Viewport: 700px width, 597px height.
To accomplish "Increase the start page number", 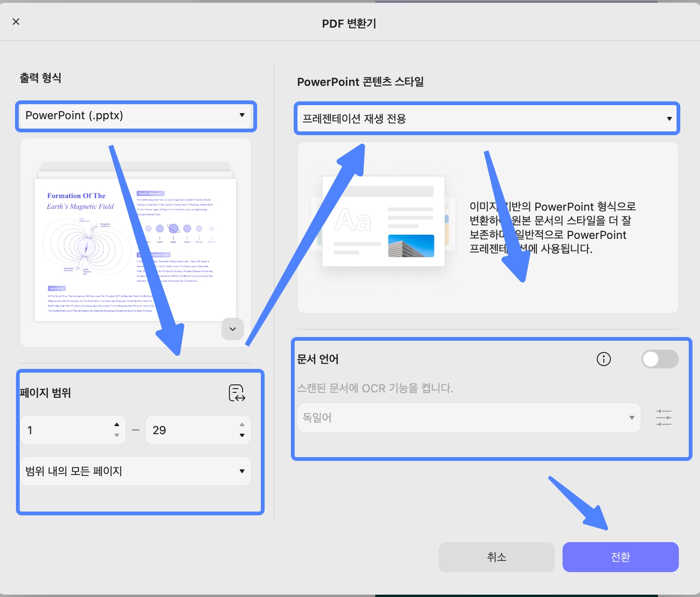I will (x=117, y=424).
